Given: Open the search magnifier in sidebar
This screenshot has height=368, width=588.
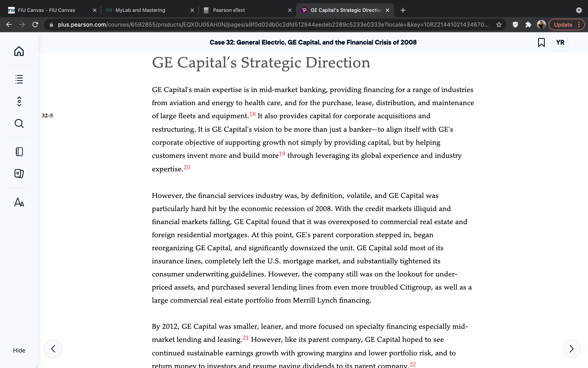Looking at the screenshot, I should [x=19, y=123].
